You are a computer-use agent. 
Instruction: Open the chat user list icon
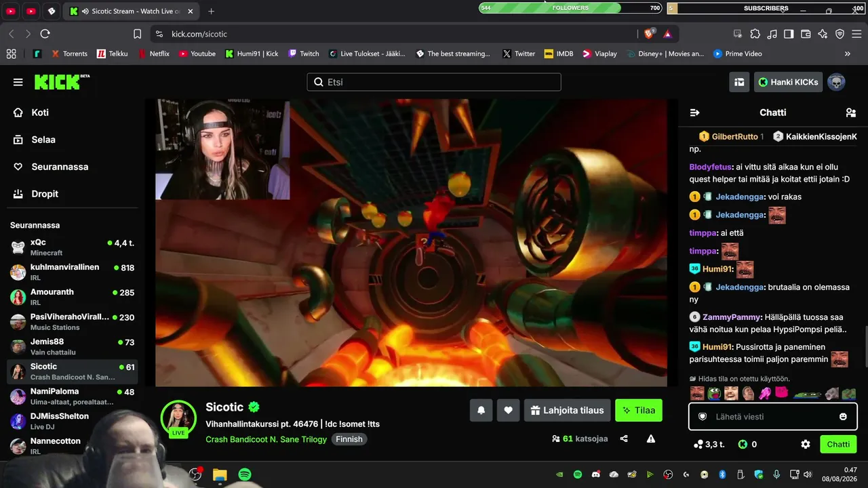point(851,113)
